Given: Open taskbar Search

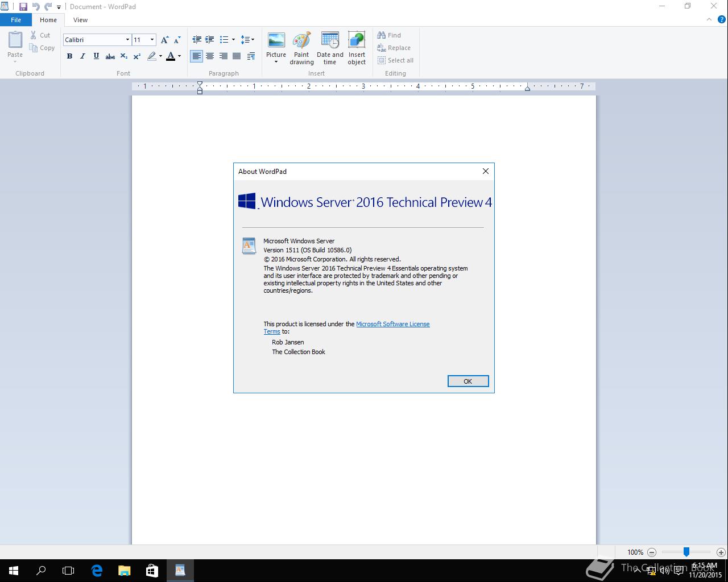Looking at the screenshot, I should click(41, 571).
